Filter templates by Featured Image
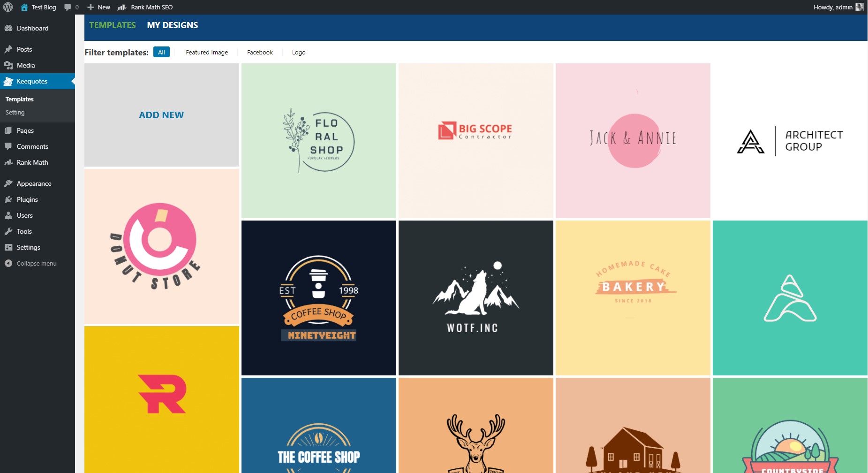The height and width of the screenshot is (473, 868). (x=207, y=52)
